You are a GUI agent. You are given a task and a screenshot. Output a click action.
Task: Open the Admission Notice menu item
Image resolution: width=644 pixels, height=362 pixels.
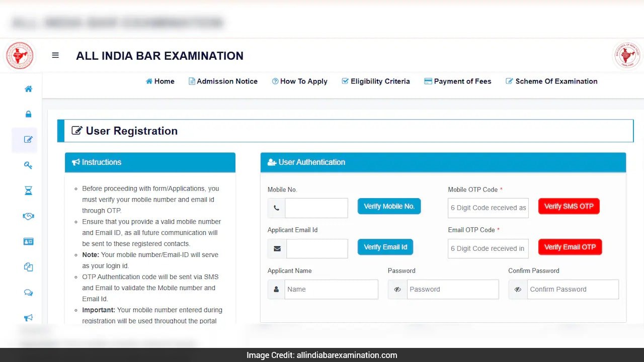point(223,81)
